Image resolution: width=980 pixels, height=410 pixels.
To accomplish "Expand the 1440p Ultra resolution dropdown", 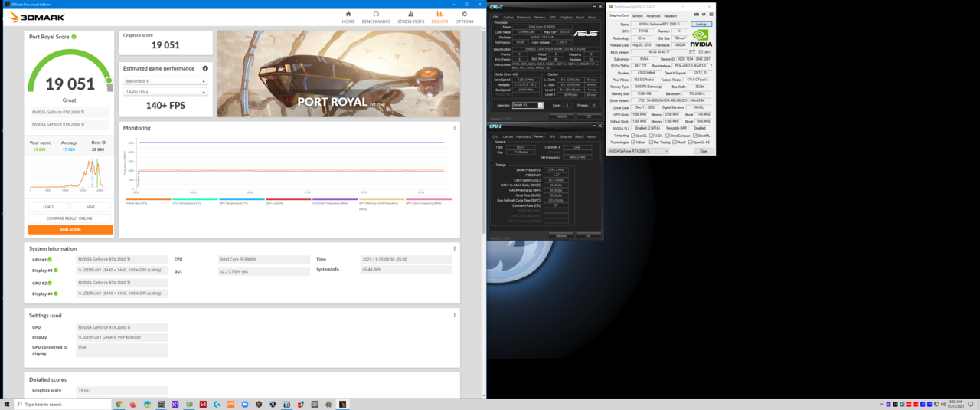I will 165,92.
